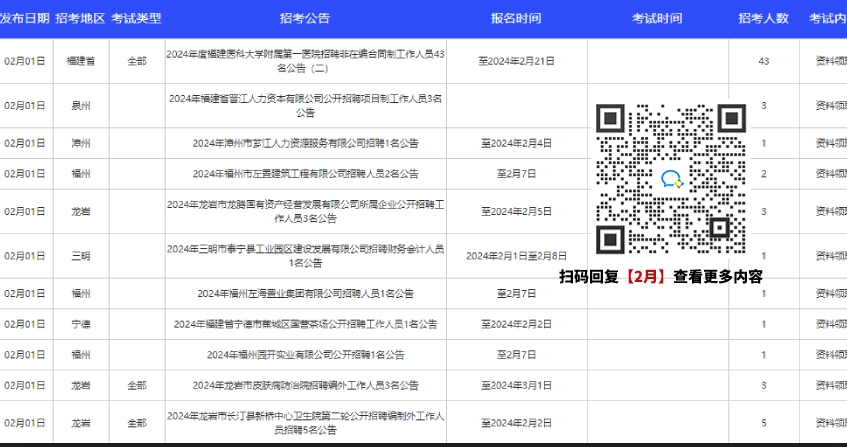
Task: Open the 福州市左晋建筑工程 2名 announcement
Action: tap(306, 174)
